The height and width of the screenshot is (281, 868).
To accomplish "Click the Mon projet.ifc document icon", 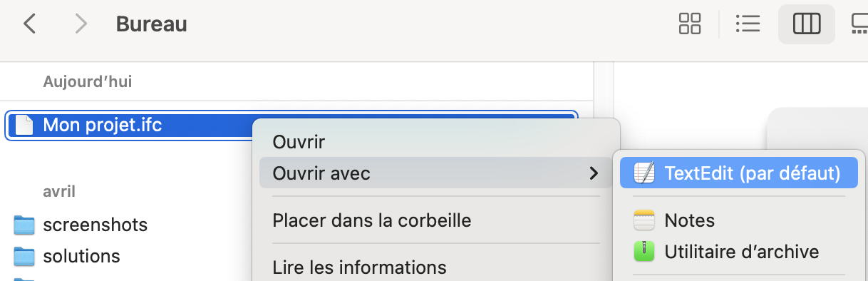I will click(x=25, y=126).
